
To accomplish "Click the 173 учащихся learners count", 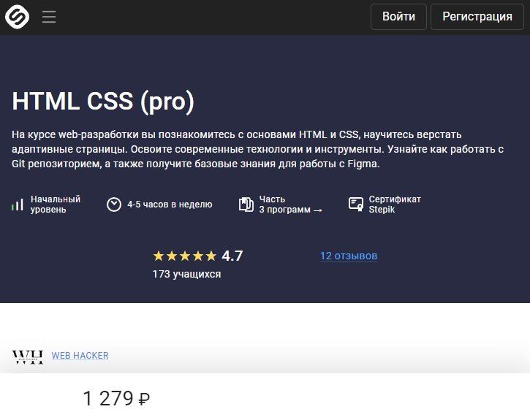I will point(186,275).
